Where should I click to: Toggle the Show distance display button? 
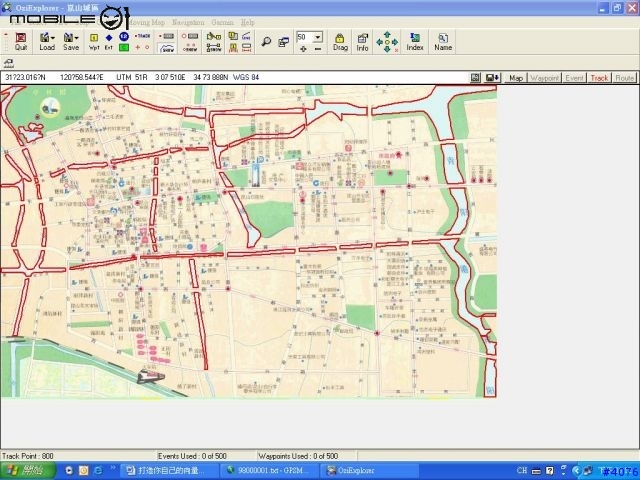click(x=213, y=48)
